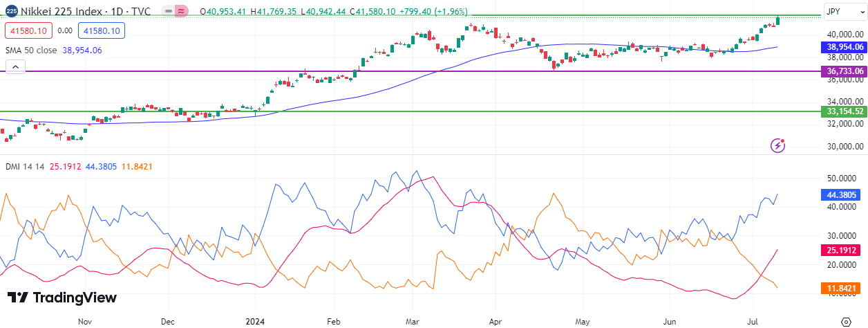Click the orange 11.8421 DMI value label

tap(842, 288)
